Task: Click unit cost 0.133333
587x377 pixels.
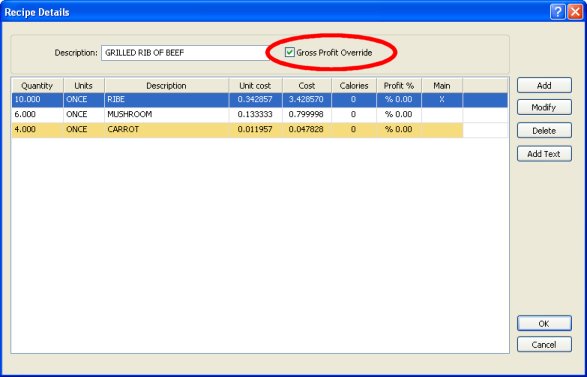Action: pos(255,114)
